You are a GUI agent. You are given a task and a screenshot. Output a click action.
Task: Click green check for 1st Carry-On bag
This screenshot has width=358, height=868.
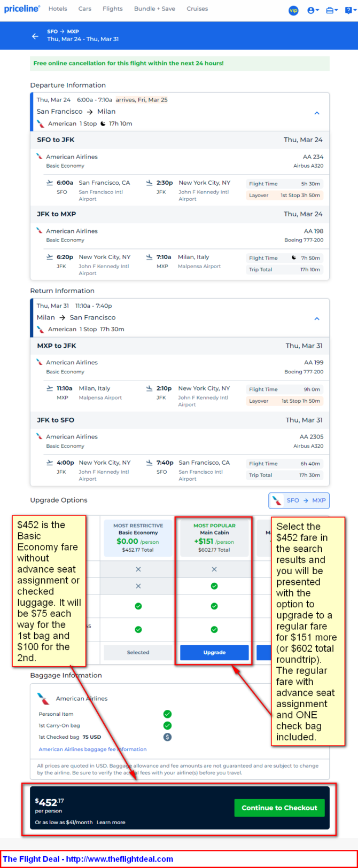(167, 725)
